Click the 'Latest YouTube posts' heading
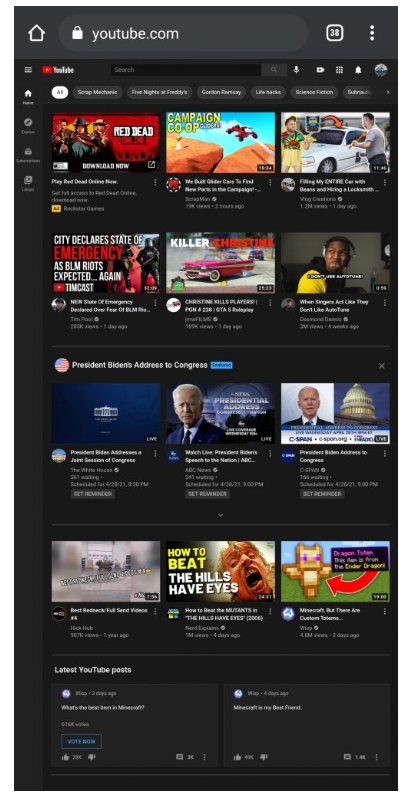This screenshot has height=809, width=411. pyautogui.click(x=93, y=670)
